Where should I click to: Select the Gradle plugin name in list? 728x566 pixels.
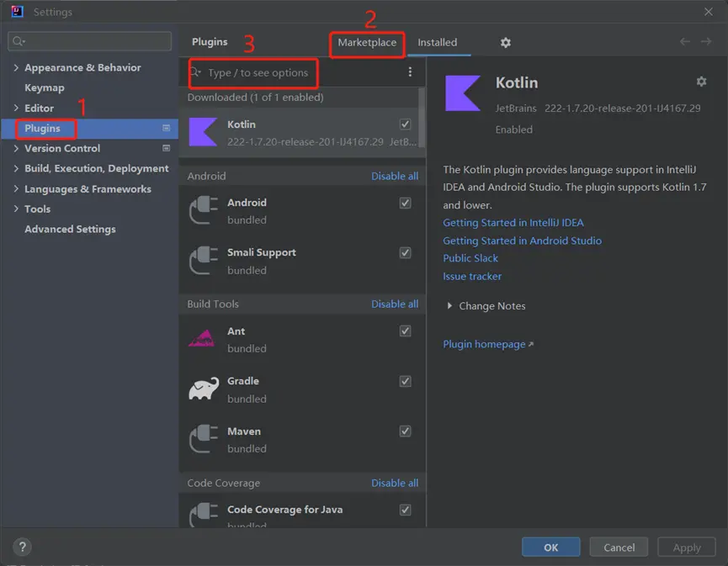pos(243,381)
